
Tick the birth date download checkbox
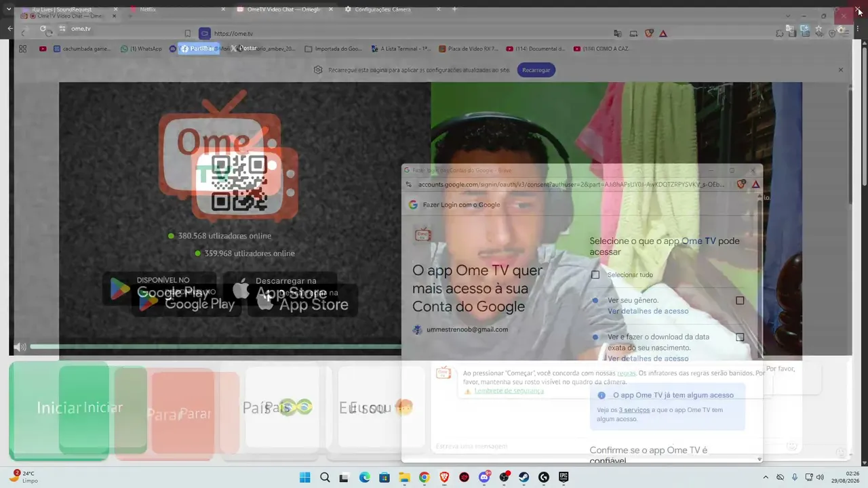point(740,337)
